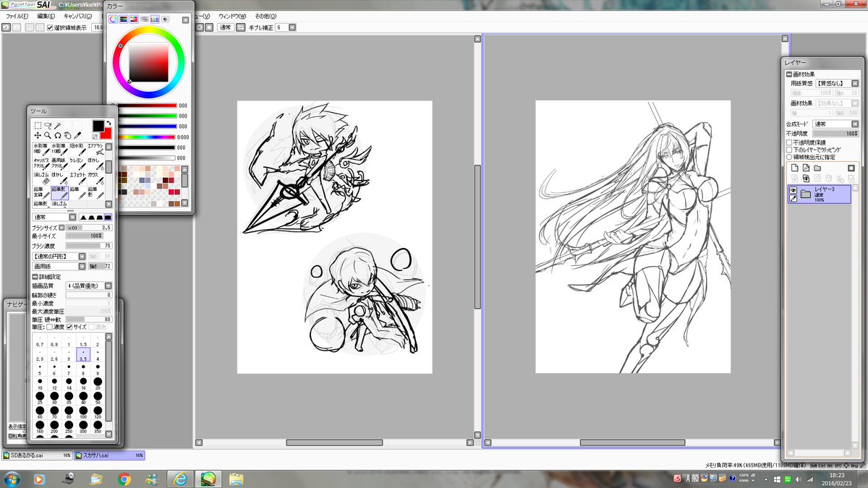Switch to the スカサハ.sai document tab
The height and width of the screenshot is (488, 868).
click(x=109, y=455)
